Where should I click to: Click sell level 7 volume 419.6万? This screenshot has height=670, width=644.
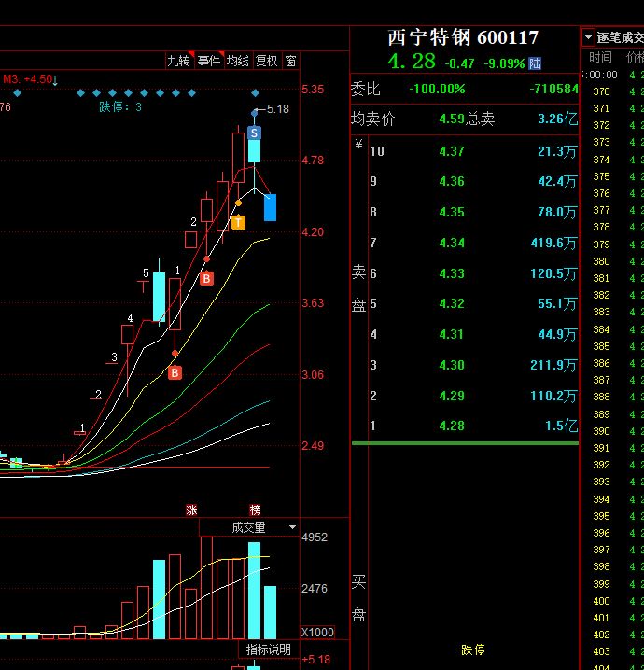[553, 244]
